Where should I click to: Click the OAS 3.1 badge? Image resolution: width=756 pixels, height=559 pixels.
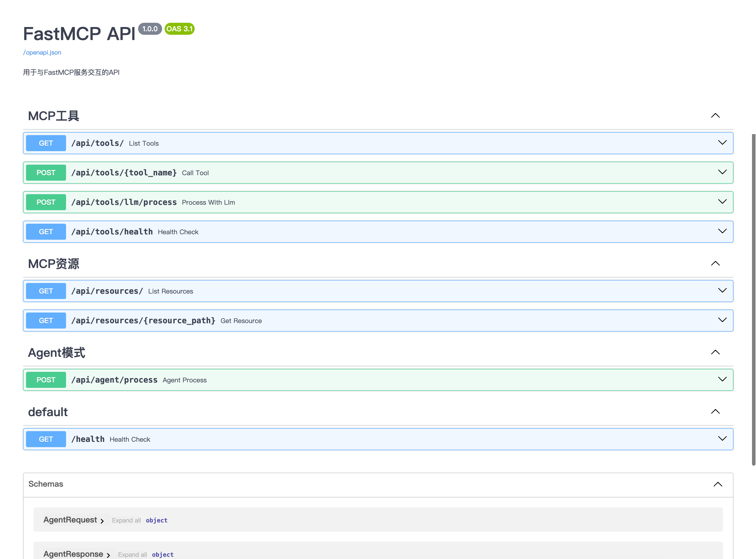click(x=179, y=29)
